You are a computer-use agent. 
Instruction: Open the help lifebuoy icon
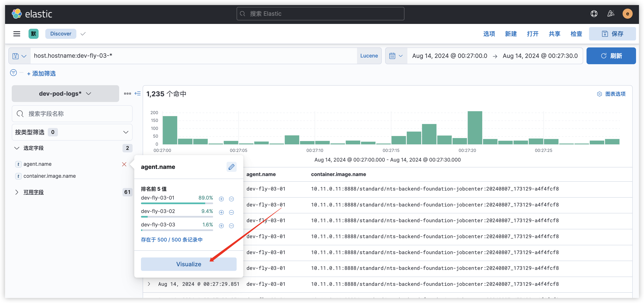click(x=594, y=14)
